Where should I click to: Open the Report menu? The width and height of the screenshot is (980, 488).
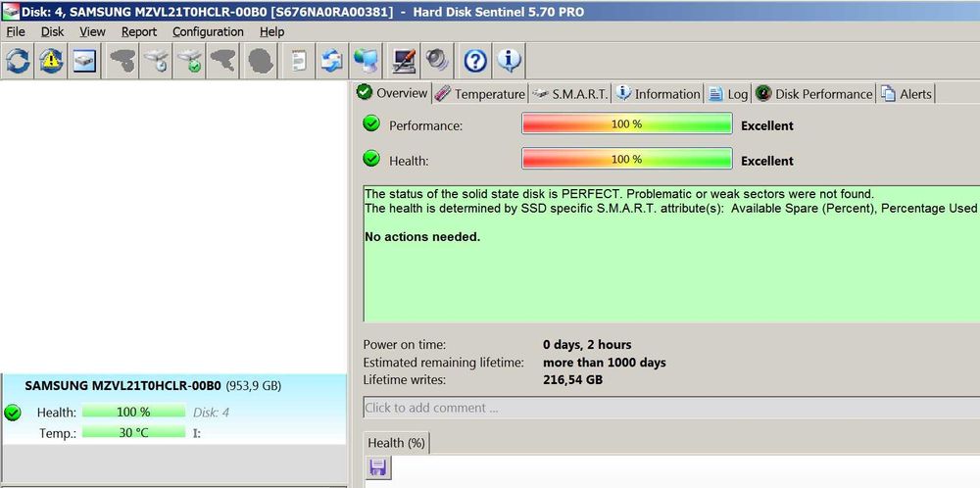click(x=139, y=31)
